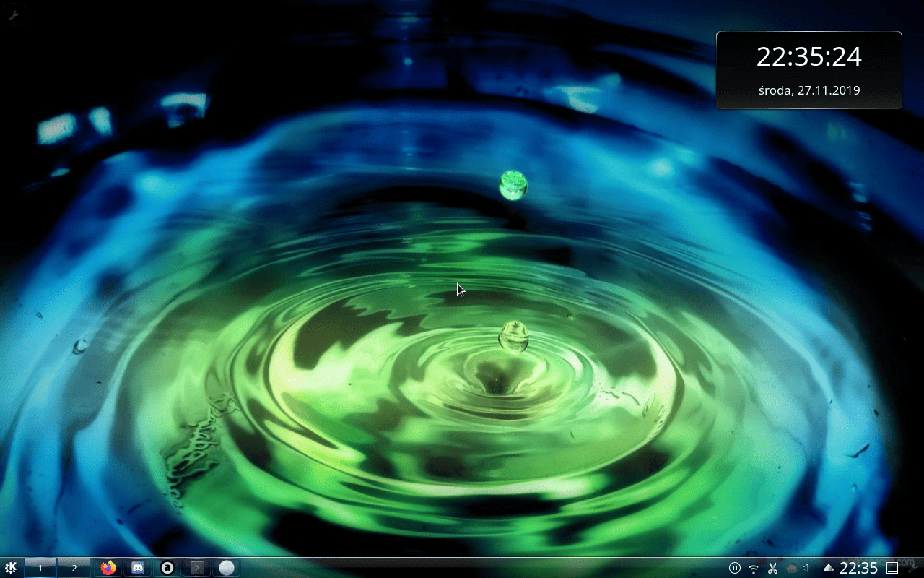Toggle show desktop in the panel
924x578 pixels.
[892, 568]
